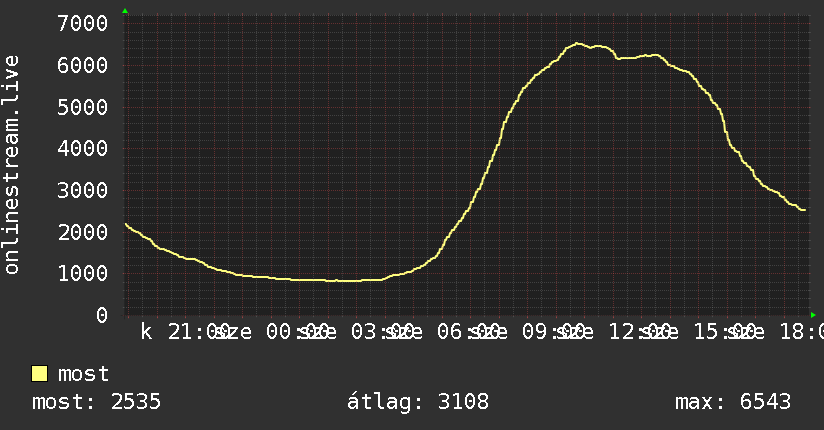Click the vertical axis label 'onlinestream.live'
Viewport: 824px width, 430px height.
coord(11,165)
